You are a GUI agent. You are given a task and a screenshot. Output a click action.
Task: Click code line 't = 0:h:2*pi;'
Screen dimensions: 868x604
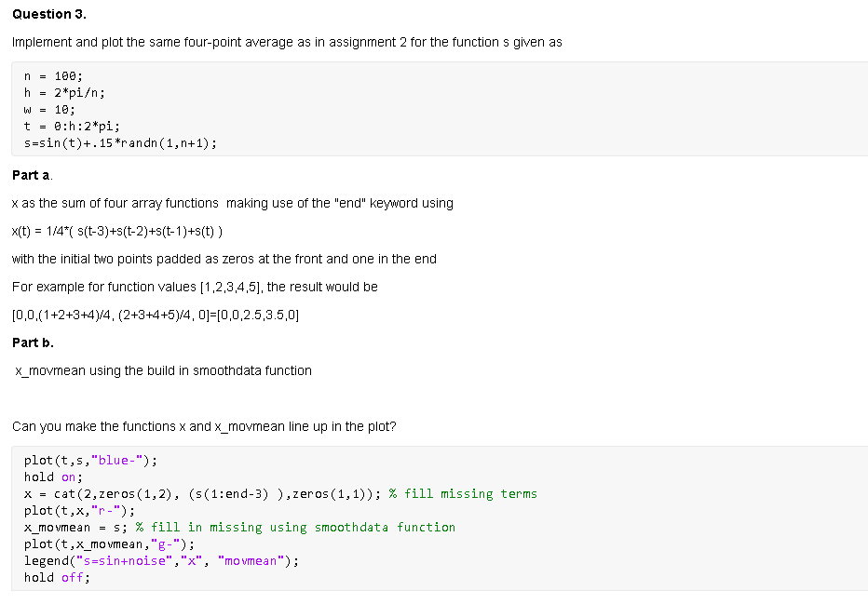click(x=72, y=127)
